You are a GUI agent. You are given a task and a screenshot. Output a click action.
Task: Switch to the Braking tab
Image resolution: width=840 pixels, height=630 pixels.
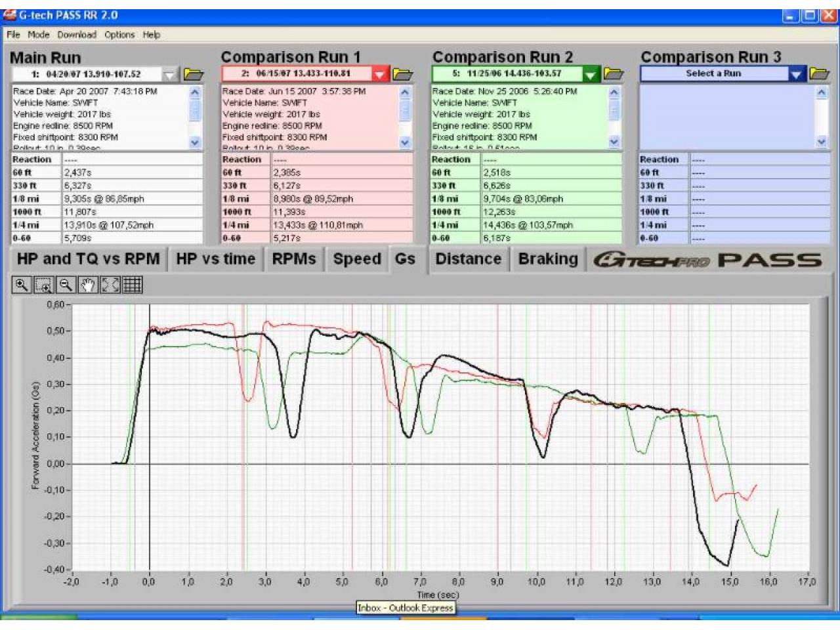pyautogui.click(x=548, y=259)
